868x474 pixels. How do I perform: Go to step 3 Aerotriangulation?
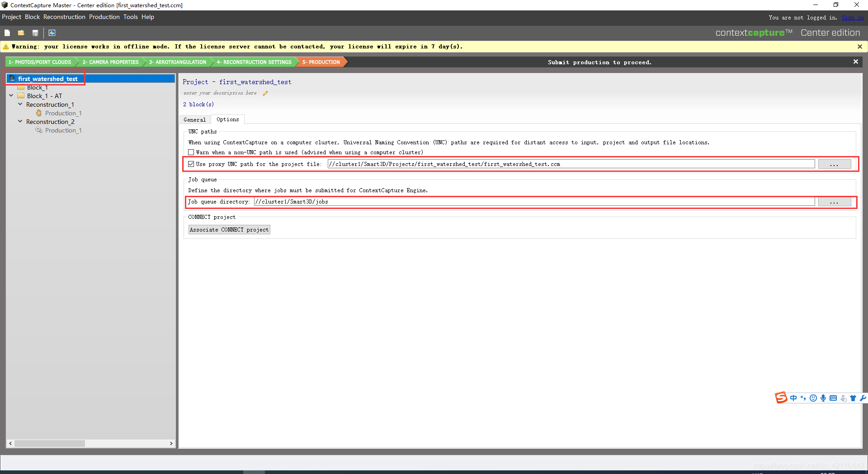click(178, 62)
